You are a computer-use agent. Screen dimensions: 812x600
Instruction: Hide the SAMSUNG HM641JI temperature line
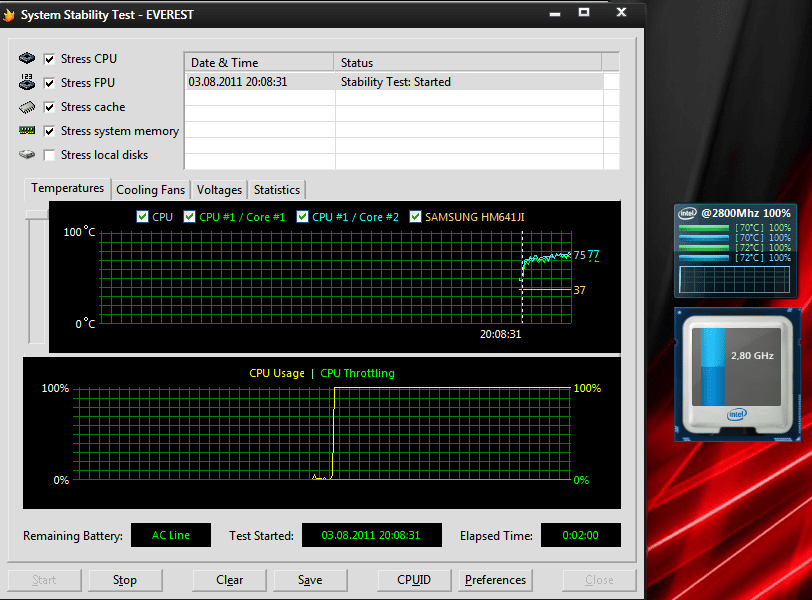tap(415, 216)
